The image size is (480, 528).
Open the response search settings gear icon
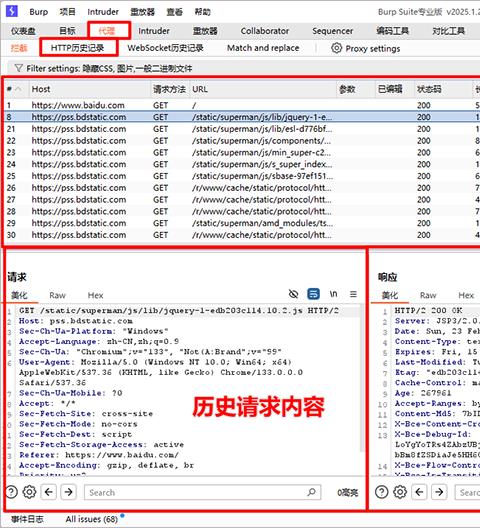[x=400, y=492]
